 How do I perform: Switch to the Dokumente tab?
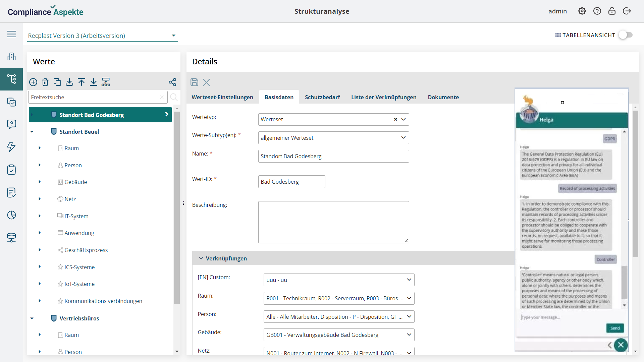pyautogui.click(x=443, y=97)
